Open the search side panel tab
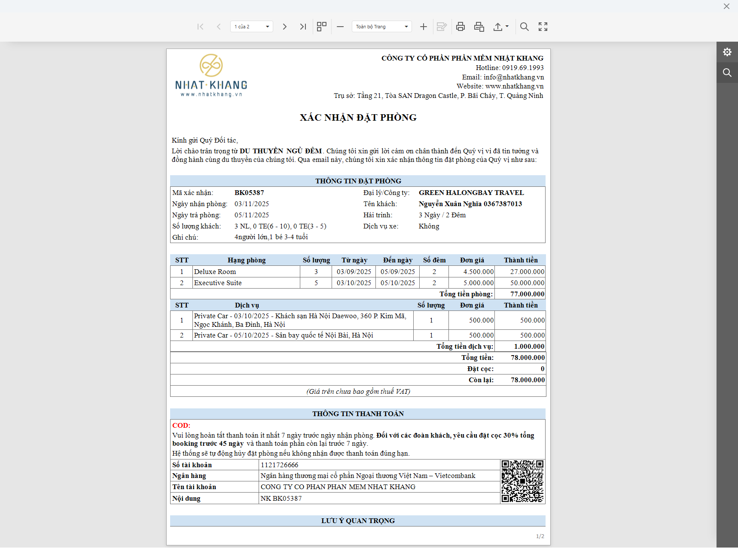Image resolution: width=738 pixels, height=560 pixels. click(727, 73)
